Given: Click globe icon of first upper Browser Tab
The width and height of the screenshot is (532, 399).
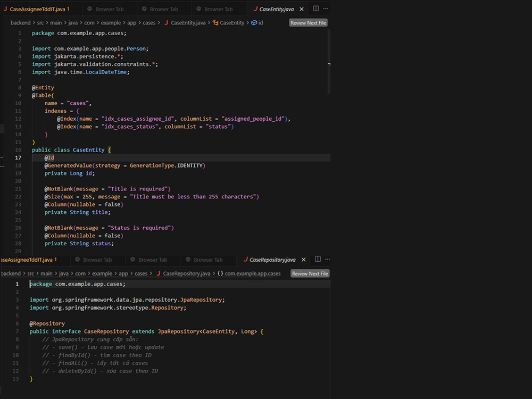Looking at the screenshot, I should [x=90, y=9].
